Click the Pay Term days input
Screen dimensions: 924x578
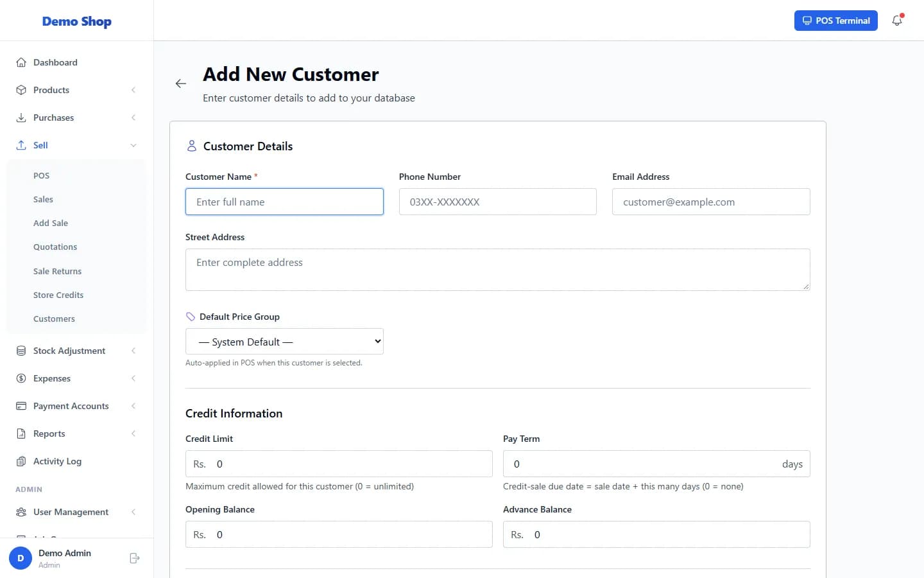(656, 464)
